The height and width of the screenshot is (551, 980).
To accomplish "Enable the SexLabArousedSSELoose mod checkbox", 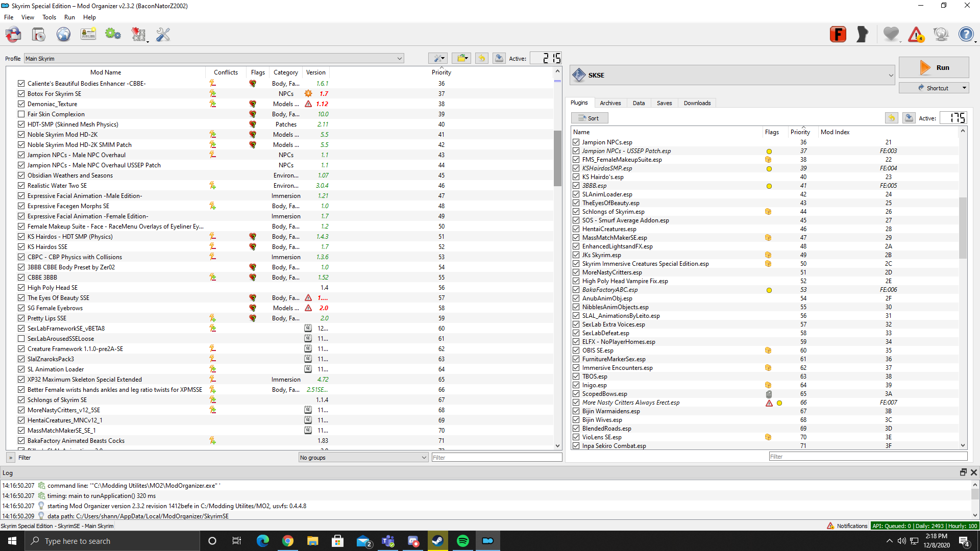I will tap(21, 339).
